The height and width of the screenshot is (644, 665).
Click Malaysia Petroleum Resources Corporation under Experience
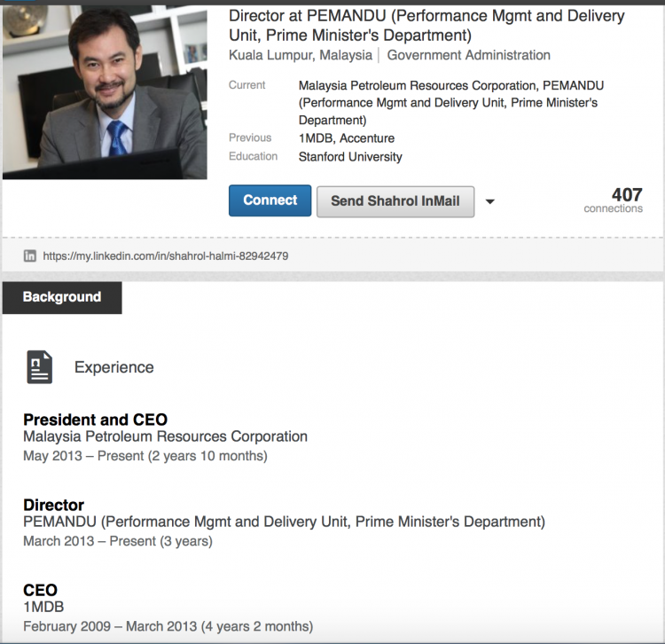pos(166,436)
